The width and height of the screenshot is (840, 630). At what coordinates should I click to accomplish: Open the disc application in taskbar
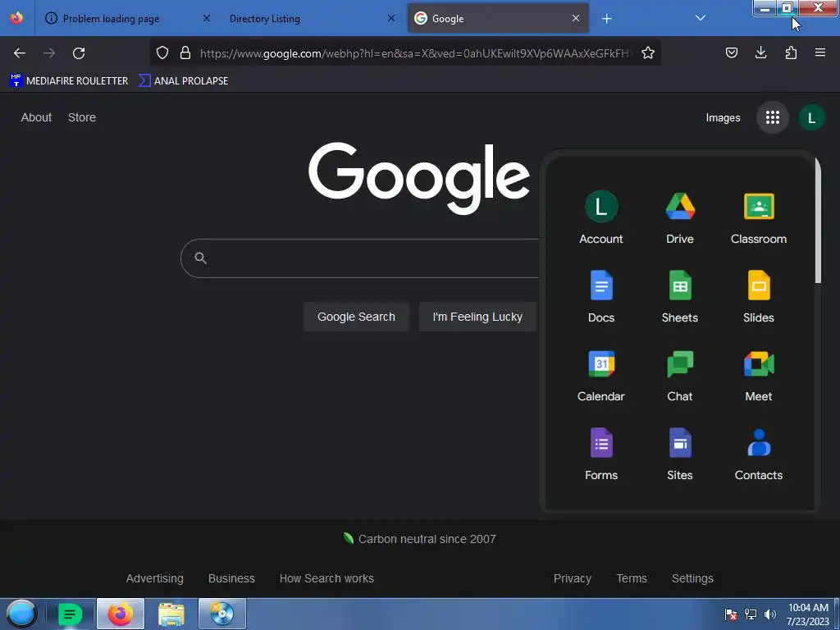tap(221, 614)
